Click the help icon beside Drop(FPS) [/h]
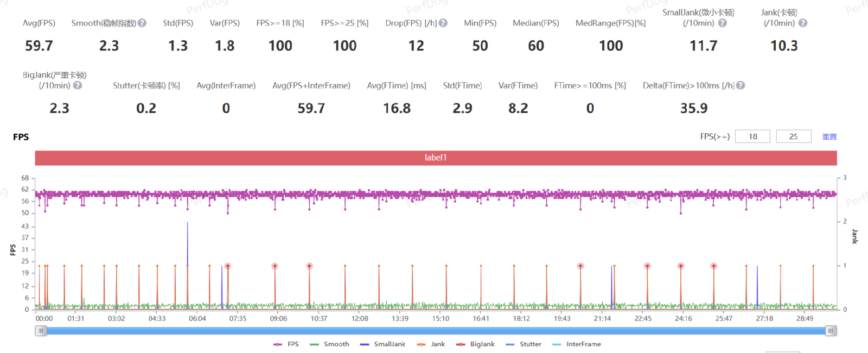 pos(443,23)
